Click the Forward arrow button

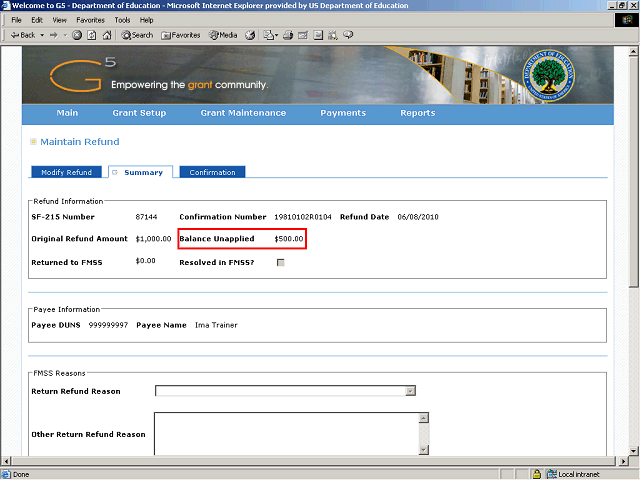53,36
